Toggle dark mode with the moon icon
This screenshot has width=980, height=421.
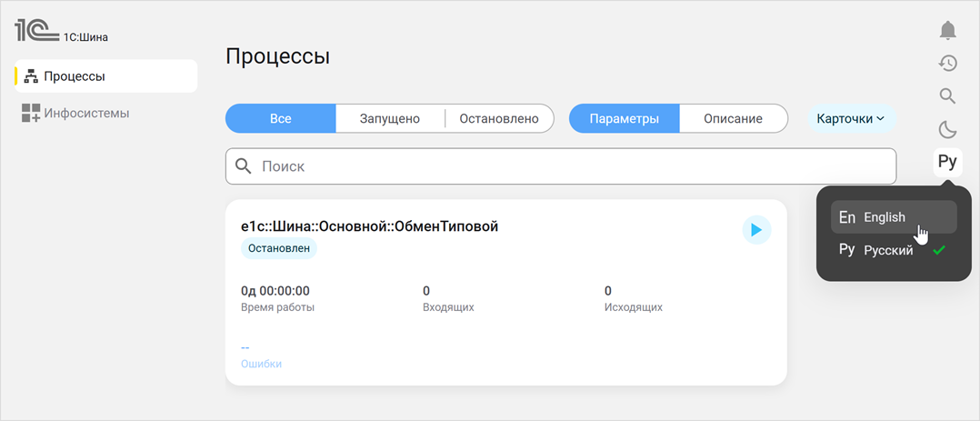click(947, 129)
